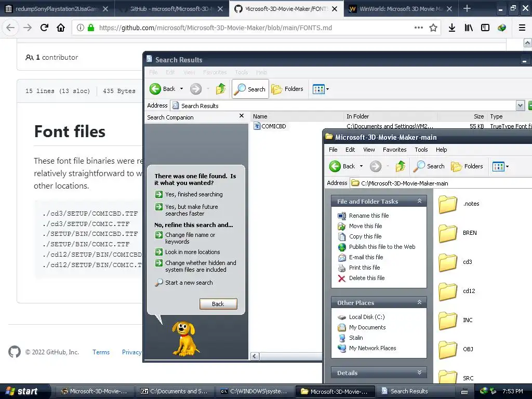The height and width of the screenshot is (399, 532).
Task: Click Up folder icon in Movie-Maker-main toolbar
Action: (x=401, y=166)
